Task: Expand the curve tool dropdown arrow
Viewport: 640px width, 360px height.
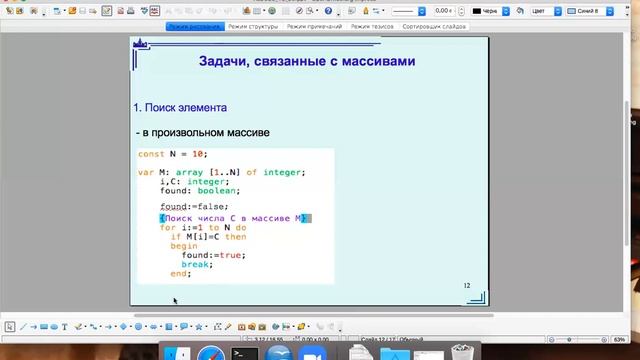Action: tap(86, 327)
